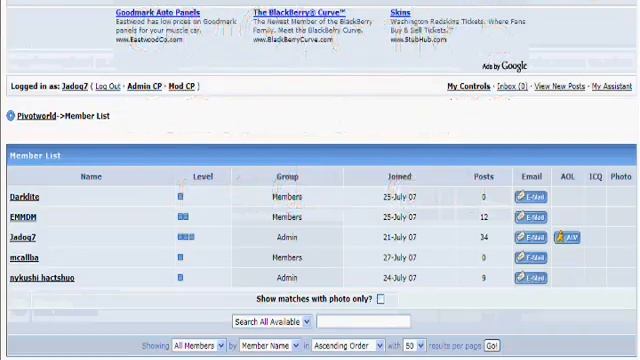Click Jadoq7's AIM button
The height and width of the screenshot is (360, 640).
567,237
